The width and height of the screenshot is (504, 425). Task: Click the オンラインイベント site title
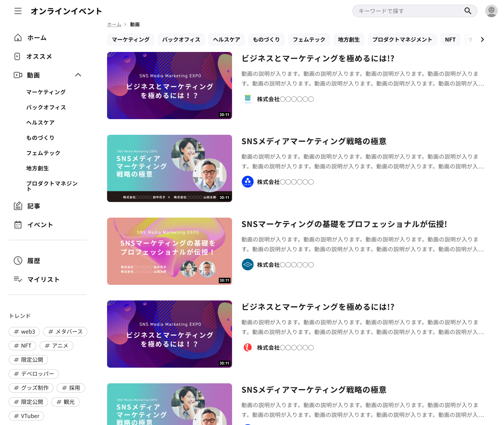point(66,11)
